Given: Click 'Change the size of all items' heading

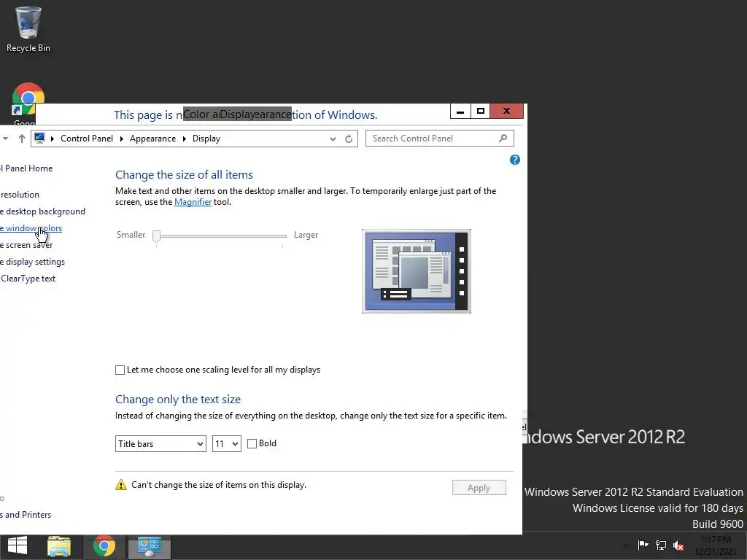Looking at the screenshot, I should click(184, 175).
